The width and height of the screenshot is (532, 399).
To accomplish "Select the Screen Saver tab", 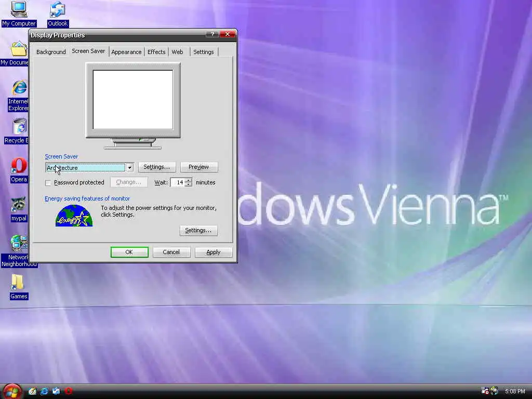I will pos(88,51).
